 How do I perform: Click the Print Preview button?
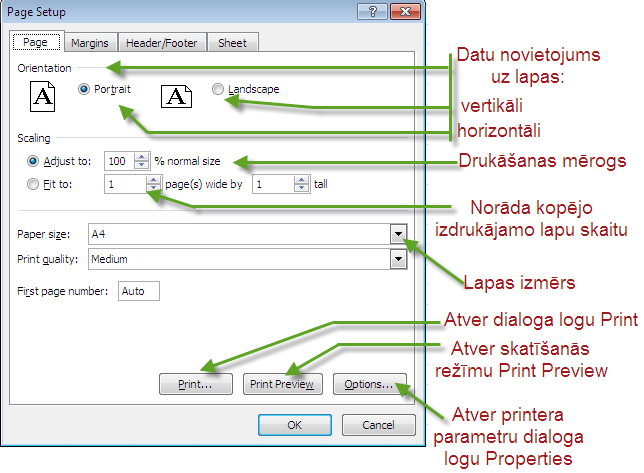282,384
